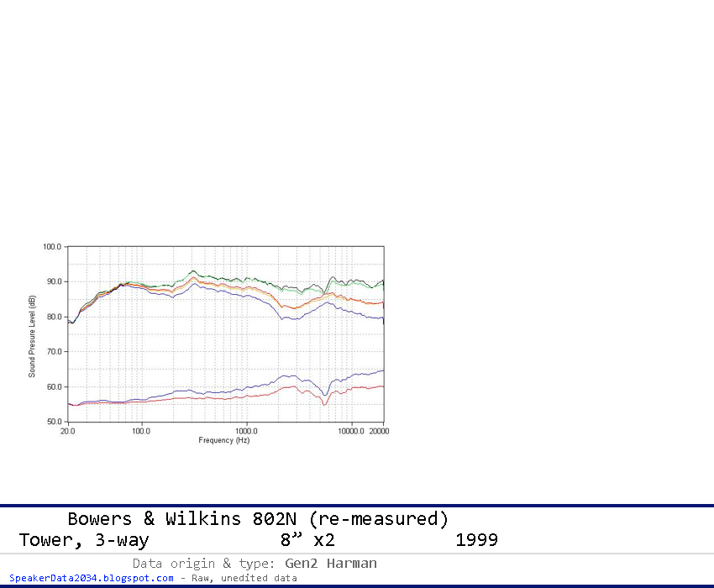Screen dimensions: 714x588
Task: Click the 'Frequency (Hz)' axis label
Action: coord(225,439)
